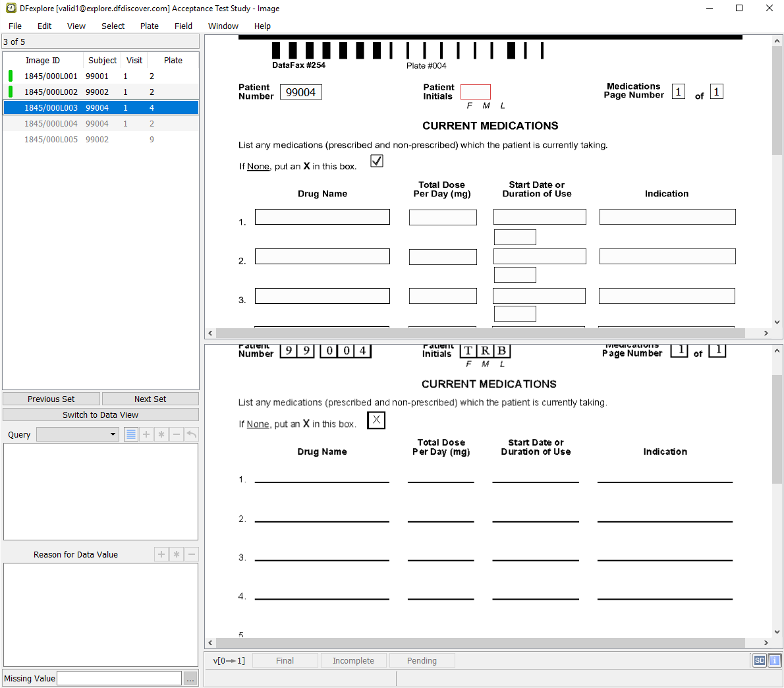784x688 pixels.
Task: Click the SD icon in status bar
Action: point(760,660)
